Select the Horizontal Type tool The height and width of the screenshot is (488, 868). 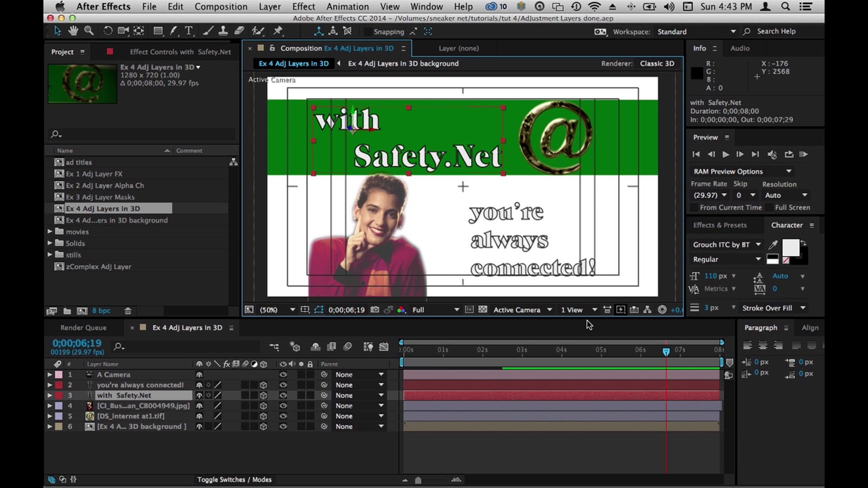188,31
